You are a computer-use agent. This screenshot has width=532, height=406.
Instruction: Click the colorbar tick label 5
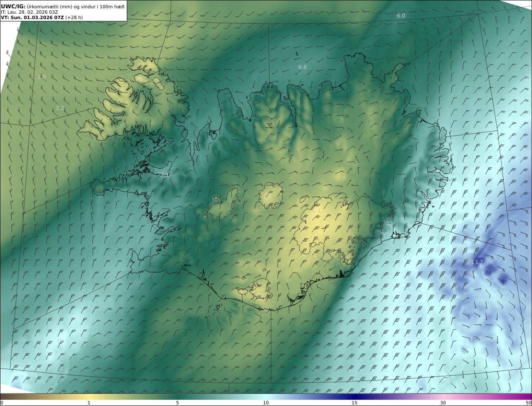point(177,403)
